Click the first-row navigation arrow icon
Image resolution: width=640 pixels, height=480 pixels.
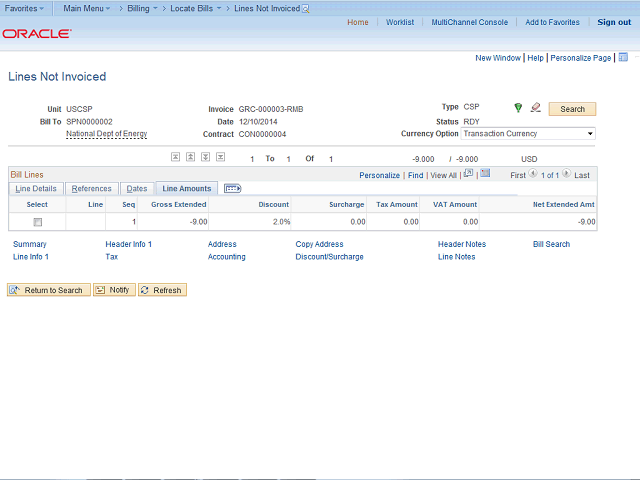tap(176, 157)
